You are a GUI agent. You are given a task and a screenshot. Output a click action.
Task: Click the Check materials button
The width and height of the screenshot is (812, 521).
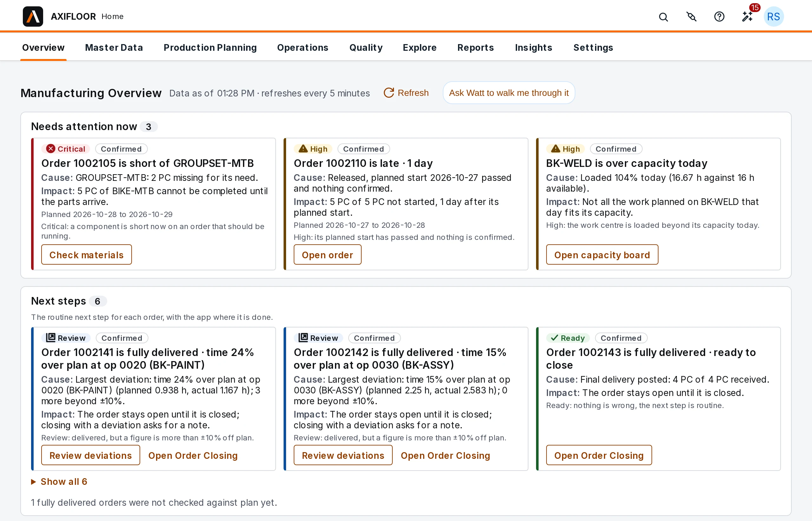(x=87, y=255)
